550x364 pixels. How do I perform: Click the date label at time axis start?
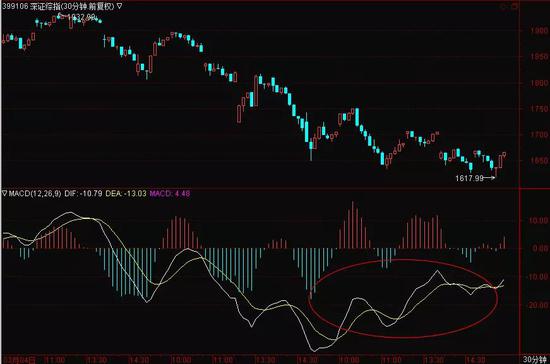tap(19, 360)
